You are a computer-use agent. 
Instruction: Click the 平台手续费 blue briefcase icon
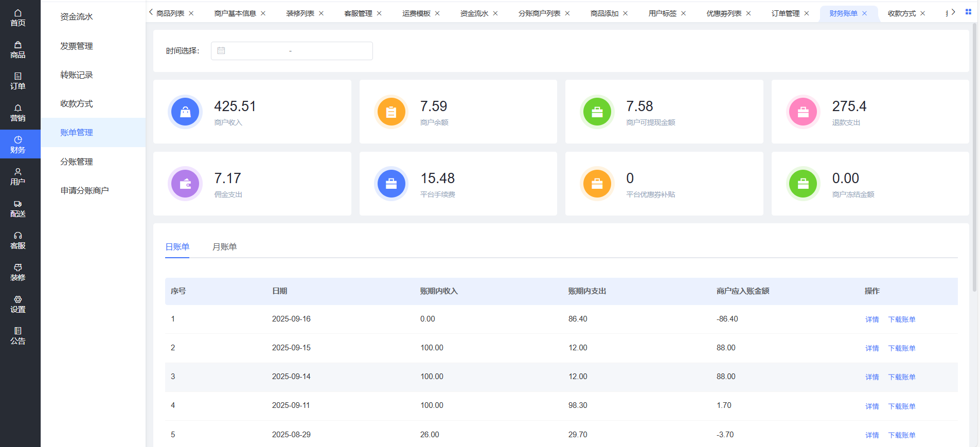pos(391,184)
